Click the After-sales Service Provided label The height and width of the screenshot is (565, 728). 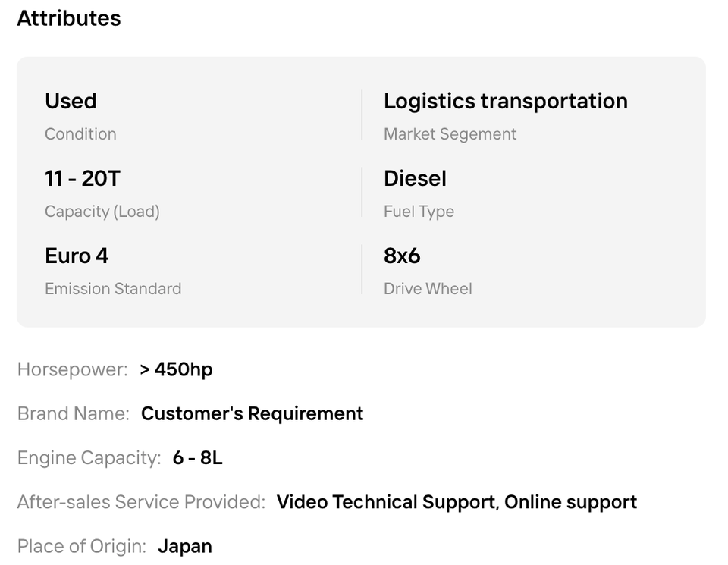click(141, 502)
